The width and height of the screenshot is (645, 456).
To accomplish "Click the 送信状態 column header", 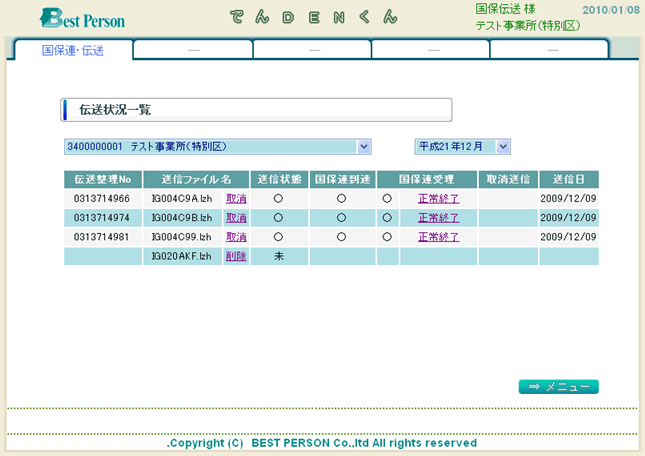I will 279,179.
